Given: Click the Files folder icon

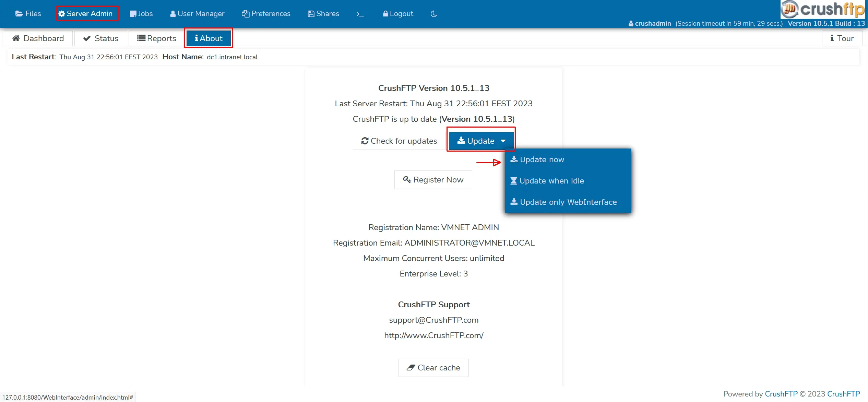Looking at the screenshot, I should click(x=19, y=14).
